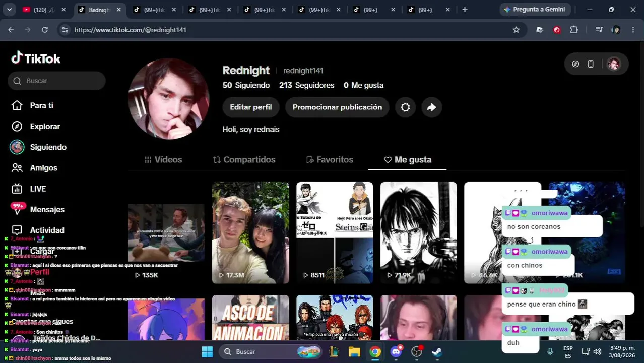The width and height of the screenshot is (644, 363).
Task: Click the TikTok coins icon in top-right pill
Action: (575, 64)
